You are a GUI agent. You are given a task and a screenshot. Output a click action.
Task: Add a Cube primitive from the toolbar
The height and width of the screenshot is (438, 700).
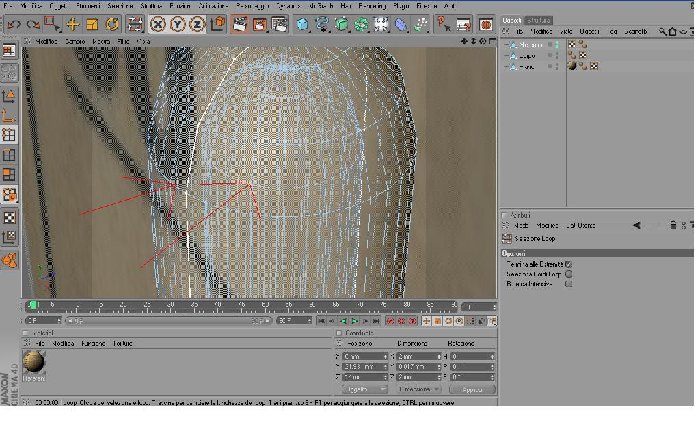tap(302, 24)
